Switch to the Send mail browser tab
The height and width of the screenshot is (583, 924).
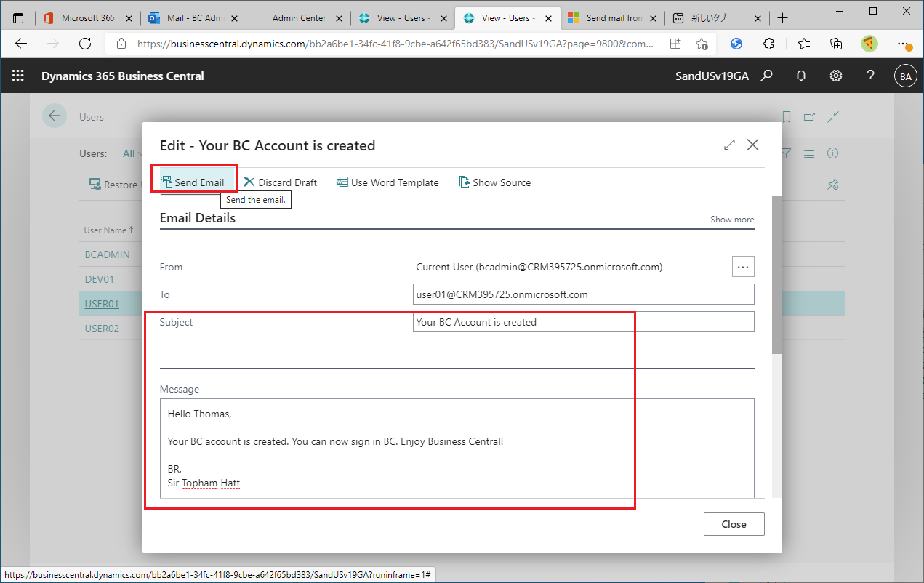[x=609, y=17]
